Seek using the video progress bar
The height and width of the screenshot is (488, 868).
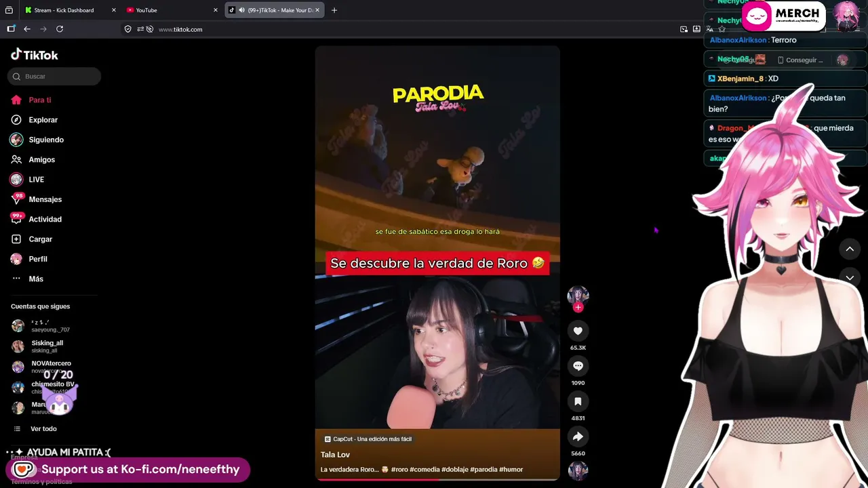point(437,479)
